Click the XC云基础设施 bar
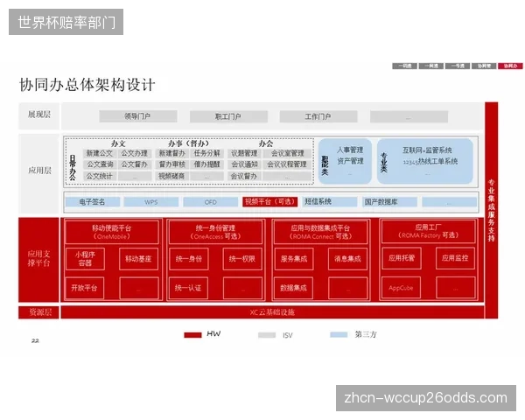 pos(272,312)
